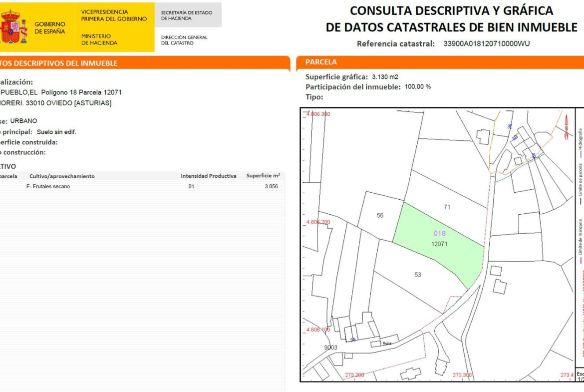The width and height of the screenshot is (584, 392).
Task: Select parcel 71 on the map
Action: point(447,207)
